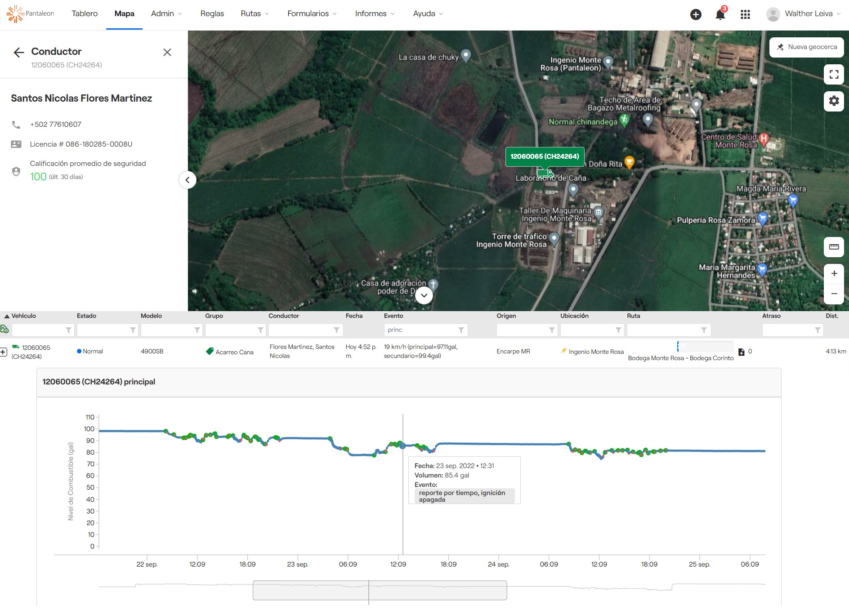Image resolution: width=849 pixels, height=616 pixels.
Task: Click the plus circle to create new item
Action: pos(696,14)
